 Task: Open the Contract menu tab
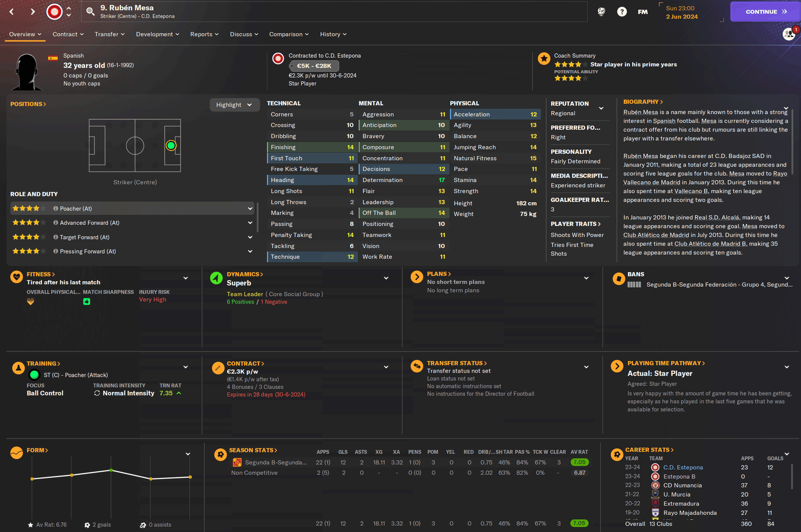[68, 34]
